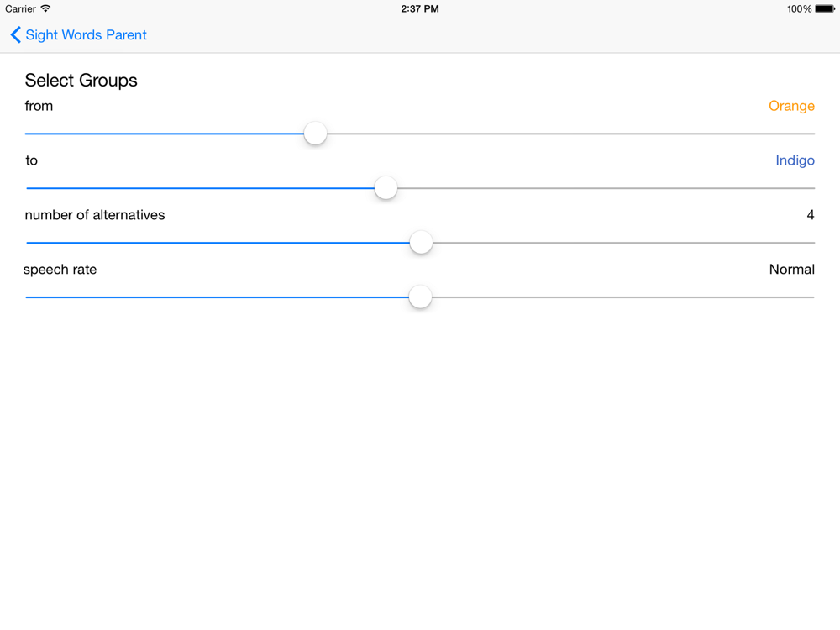This screenshot has width=840, height=630.
Task: Click the speech rate slider thumb
Action: (x=421, y=297)
